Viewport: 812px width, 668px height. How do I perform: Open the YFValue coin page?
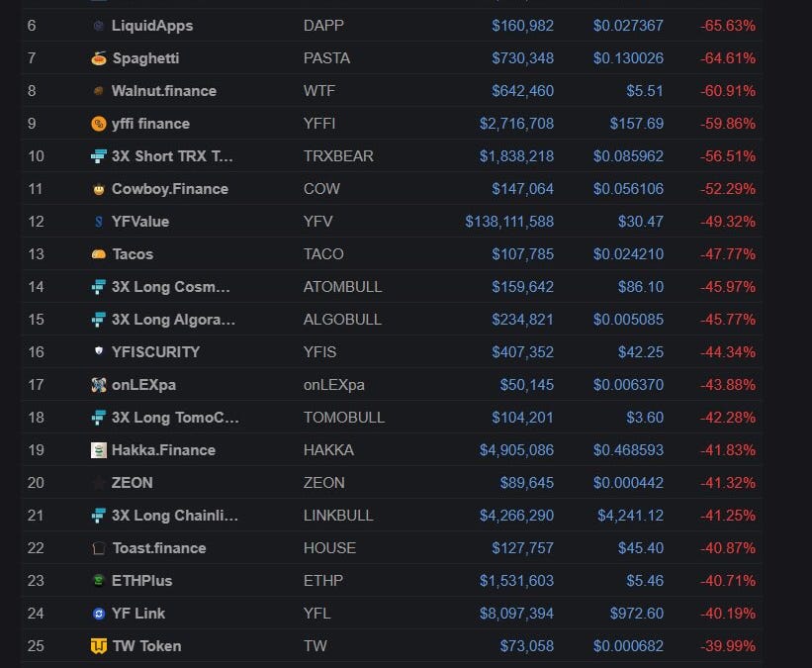click(140, 222)
